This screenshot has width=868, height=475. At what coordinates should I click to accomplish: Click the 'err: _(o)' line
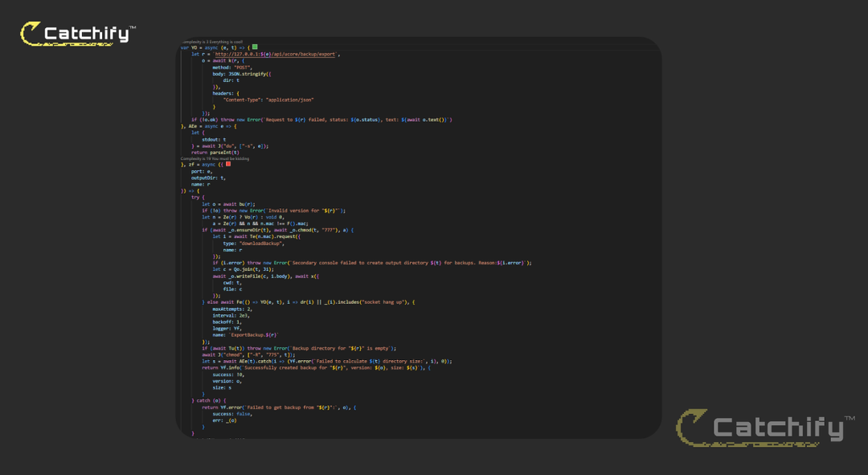tap(224, 420)
